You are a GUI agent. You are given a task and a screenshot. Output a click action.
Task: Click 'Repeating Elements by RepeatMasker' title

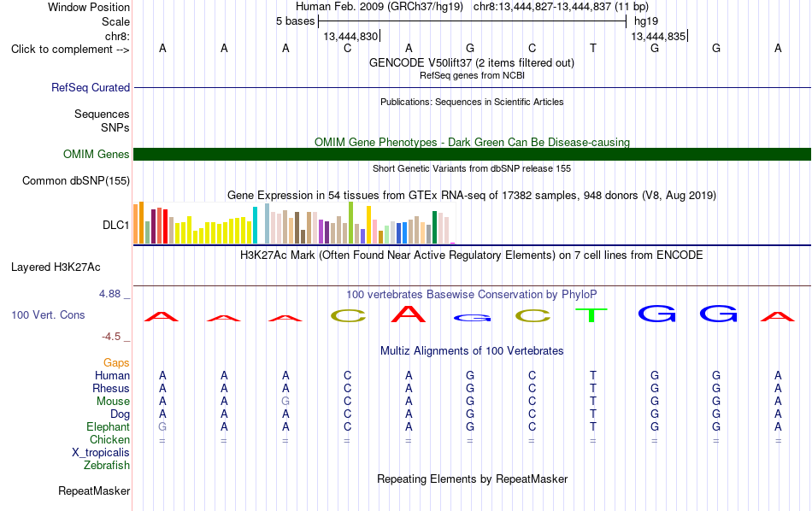pos(472,479)
